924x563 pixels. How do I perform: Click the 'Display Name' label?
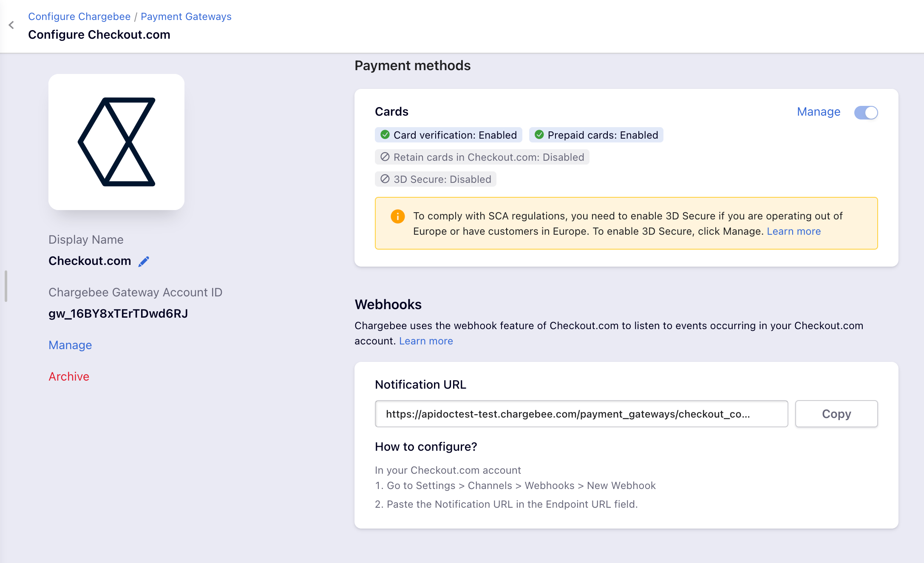[x=86, y=239]
